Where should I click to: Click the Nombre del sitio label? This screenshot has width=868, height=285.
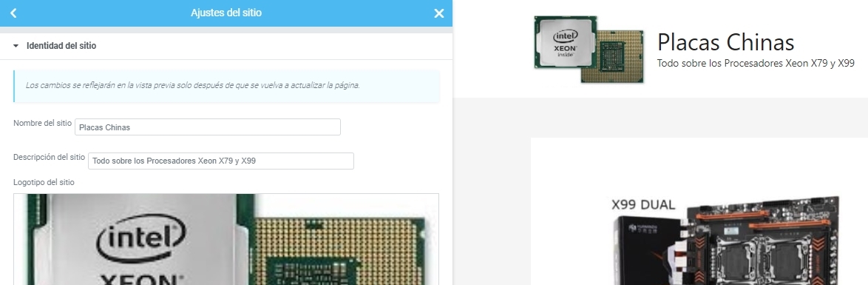pyautogui.click(x=43, y=123)
